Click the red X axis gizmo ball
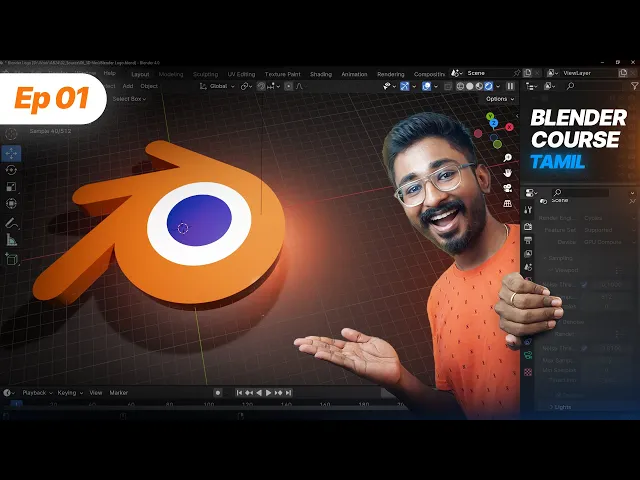 point(509,127)
